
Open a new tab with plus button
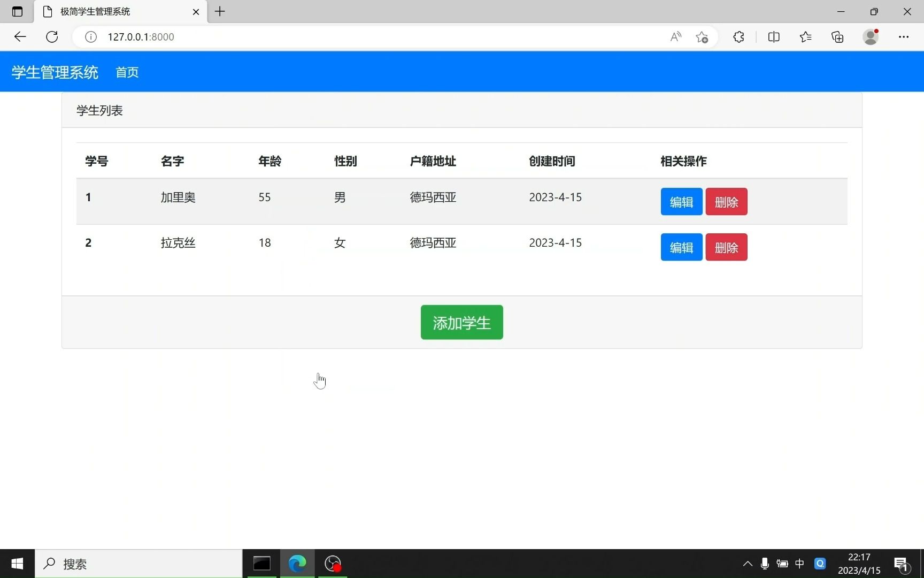point(220,11)
